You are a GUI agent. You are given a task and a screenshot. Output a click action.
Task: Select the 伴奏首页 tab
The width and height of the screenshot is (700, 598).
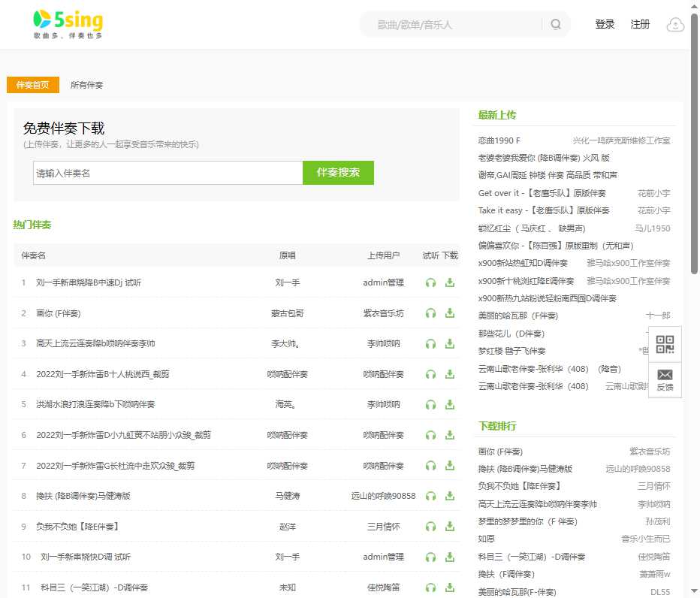32,85
